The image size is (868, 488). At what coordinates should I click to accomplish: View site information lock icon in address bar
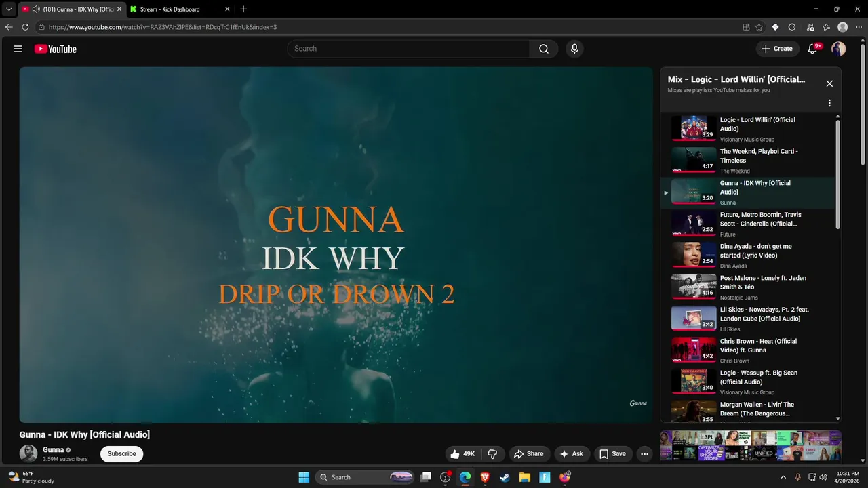41,27
